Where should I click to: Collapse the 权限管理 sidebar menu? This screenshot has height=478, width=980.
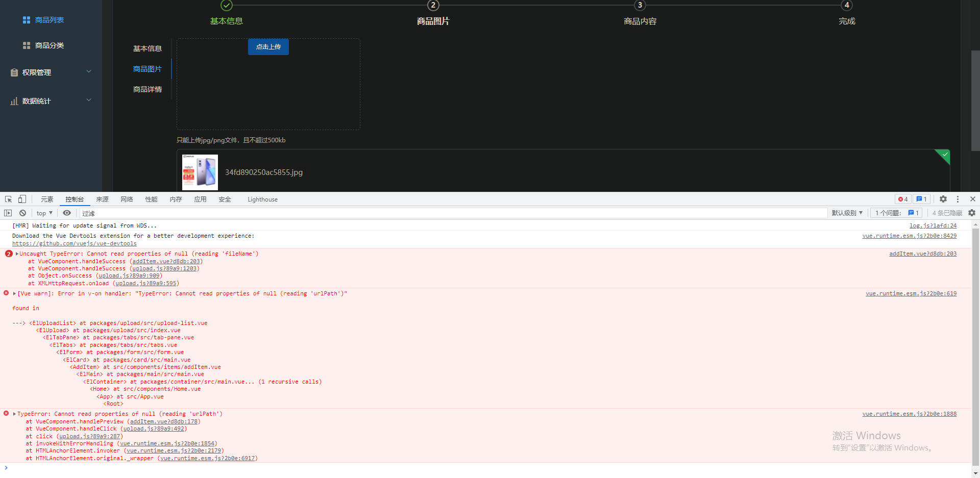(50, 72)
